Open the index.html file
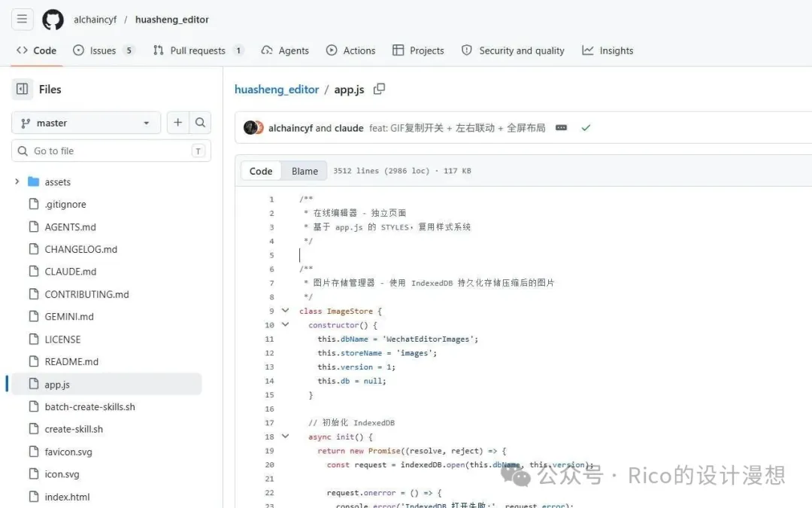812x508 pixels. [67, 497]
